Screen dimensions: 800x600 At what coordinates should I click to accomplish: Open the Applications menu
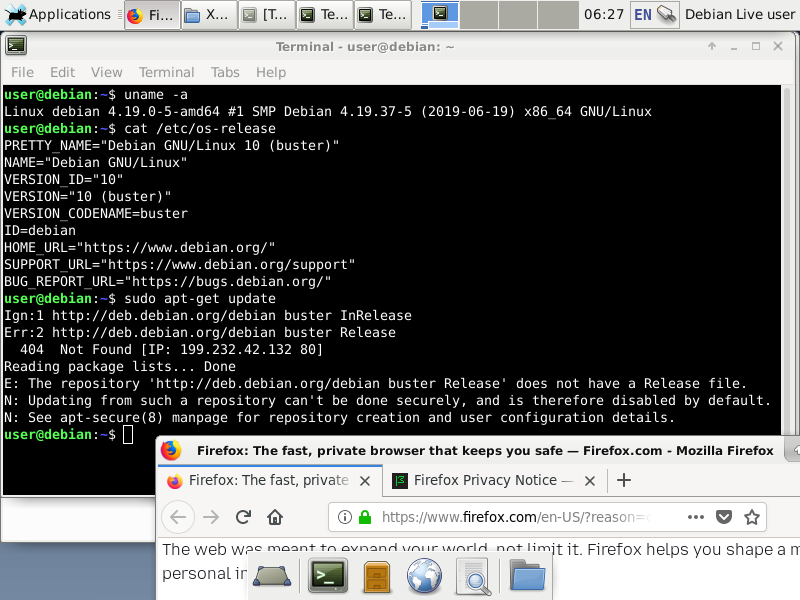pyautogui.click(x=58, y=15)
